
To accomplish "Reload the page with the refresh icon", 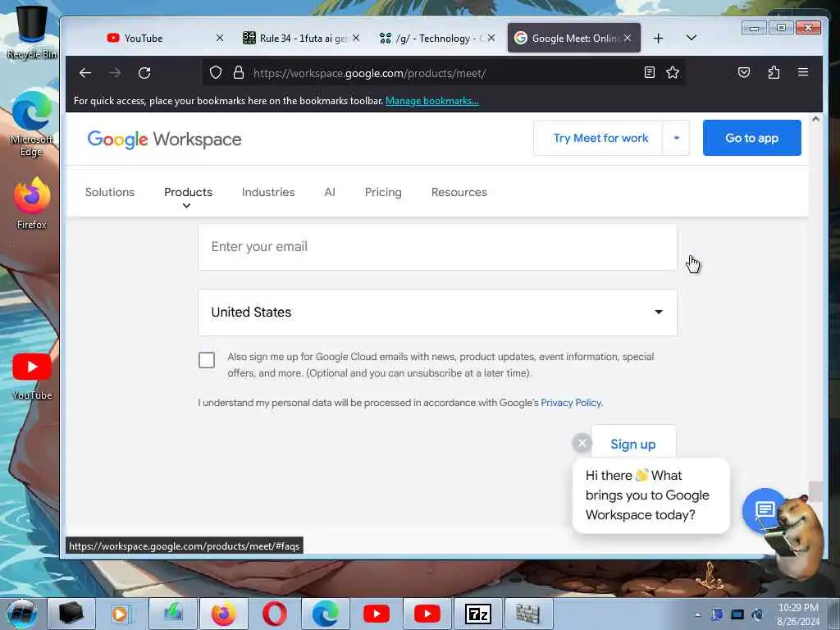I will click(144, 73).
